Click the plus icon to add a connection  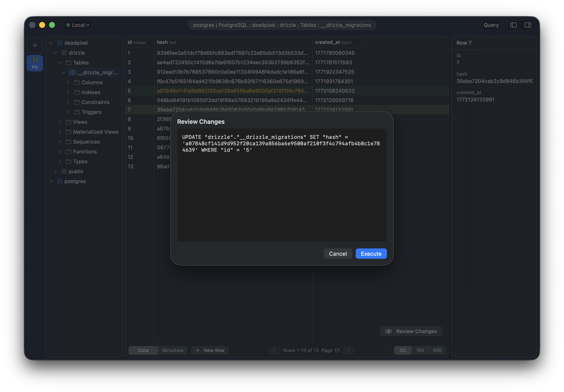35,45
